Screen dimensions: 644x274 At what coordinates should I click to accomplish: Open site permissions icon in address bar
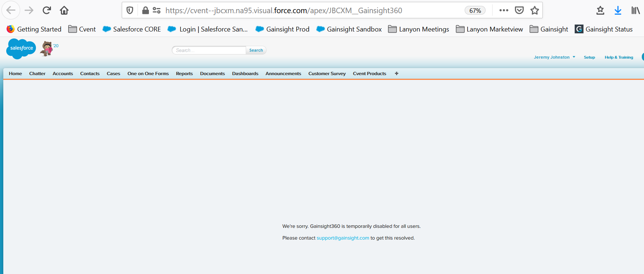tap(157, 10)
